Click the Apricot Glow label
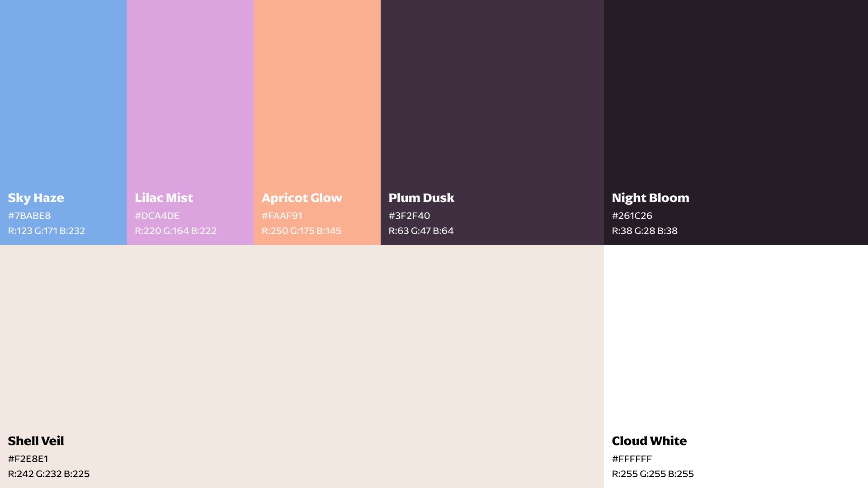The height and width of the screenshot is (488, 868). (x=302, y=198)
